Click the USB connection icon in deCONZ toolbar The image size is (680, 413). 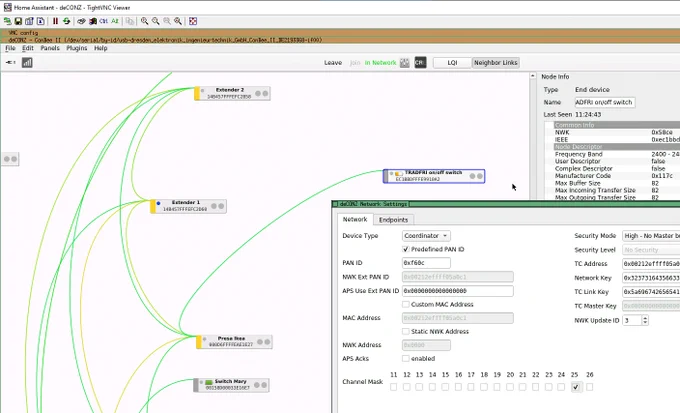tap(10, 62)
